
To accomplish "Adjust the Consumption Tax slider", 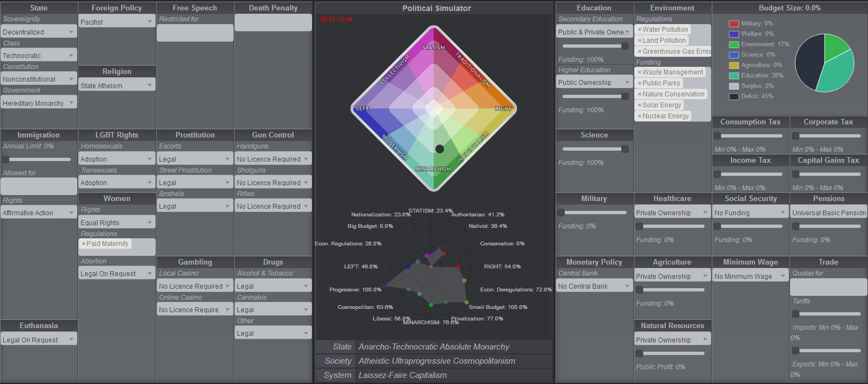I will pos(748,136).
